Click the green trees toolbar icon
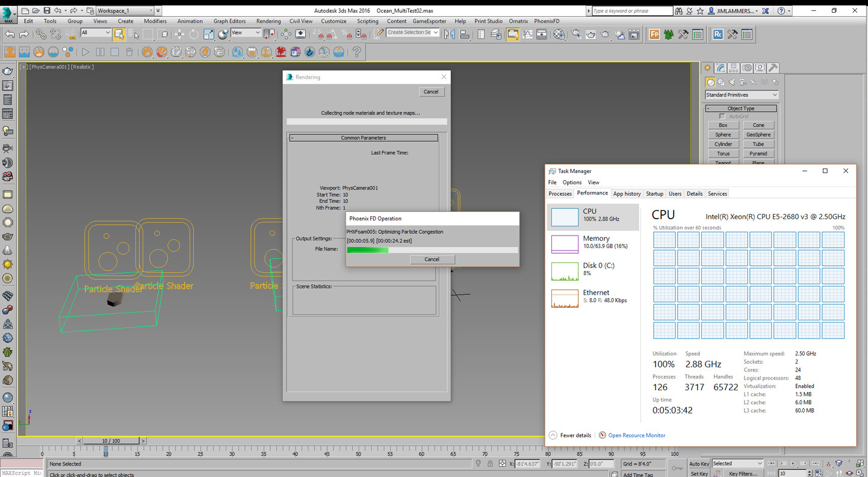Screen dimensions: 868x477 click(x=669, y=34)
